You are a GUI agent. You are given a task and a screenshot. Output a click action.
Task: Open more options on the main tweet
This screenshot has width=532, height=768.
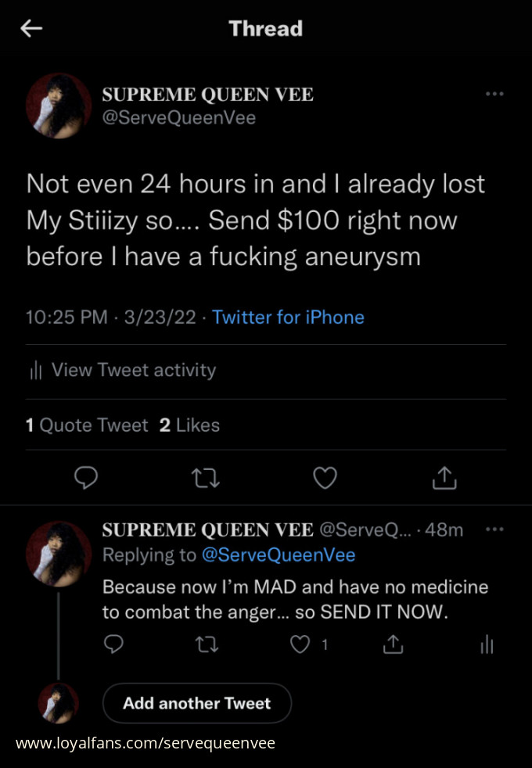pos(494,93)
